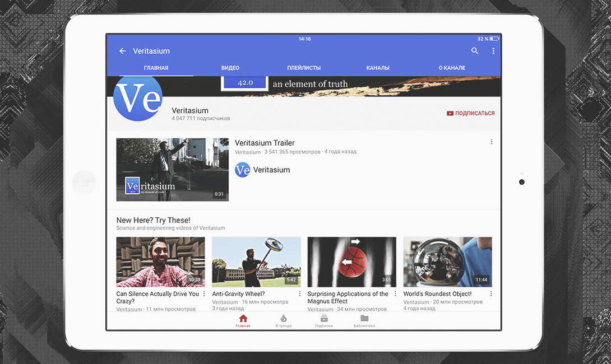The width and height of the screenshot is (611, 364).
Task: Tap the iPad physical home button
Action: point(84,182)
